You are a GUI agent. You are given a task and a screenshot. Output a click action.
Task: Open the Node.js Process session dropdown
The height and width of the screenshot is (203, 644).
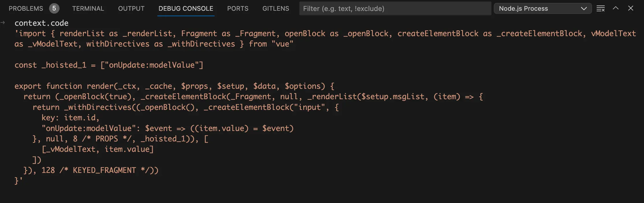coord(542,8)
